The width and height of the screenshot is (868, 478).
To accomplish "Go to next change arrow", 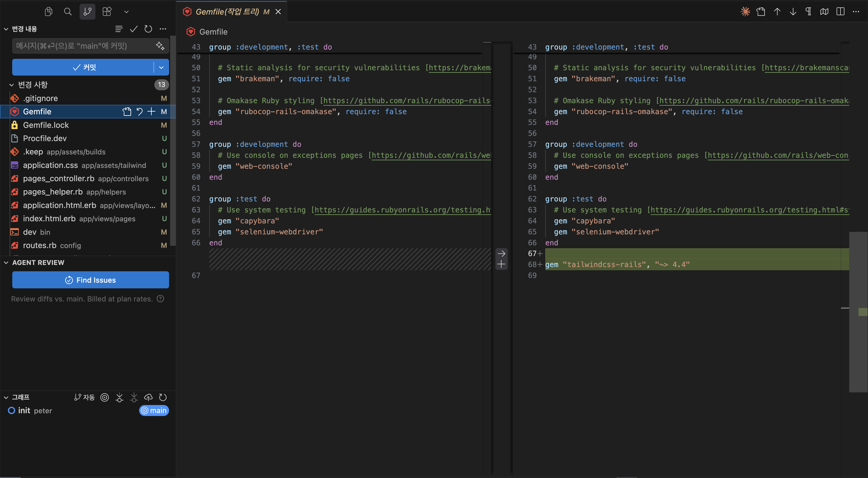I will (793, 12).
